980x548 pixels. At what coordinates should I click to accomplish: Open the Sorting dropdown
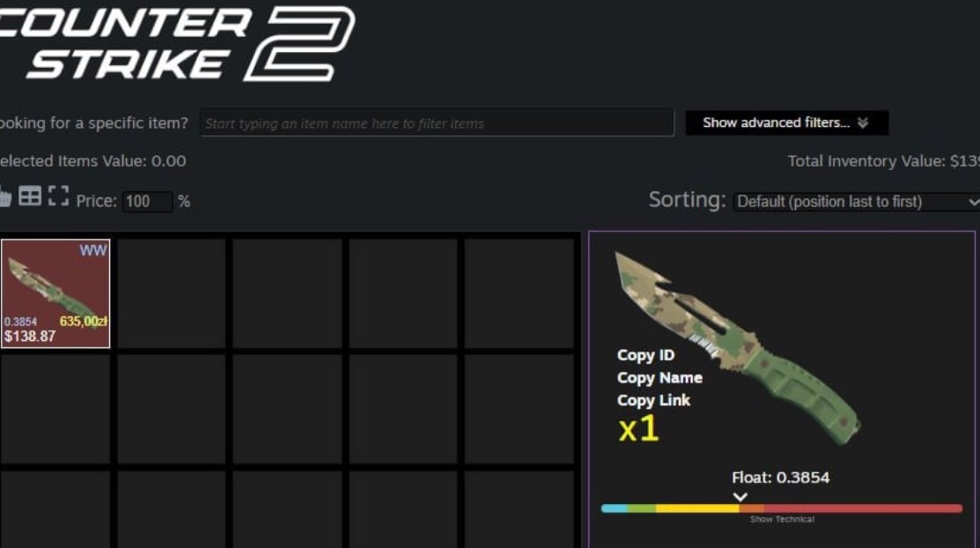(x=856, y=202)
